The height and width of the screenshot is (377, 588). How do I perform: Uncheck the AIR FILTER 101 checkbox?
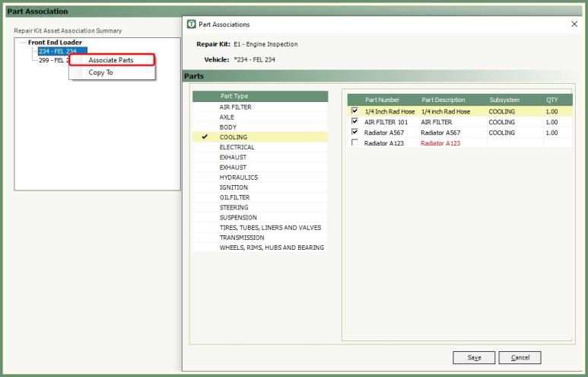[x=354, y=122]
